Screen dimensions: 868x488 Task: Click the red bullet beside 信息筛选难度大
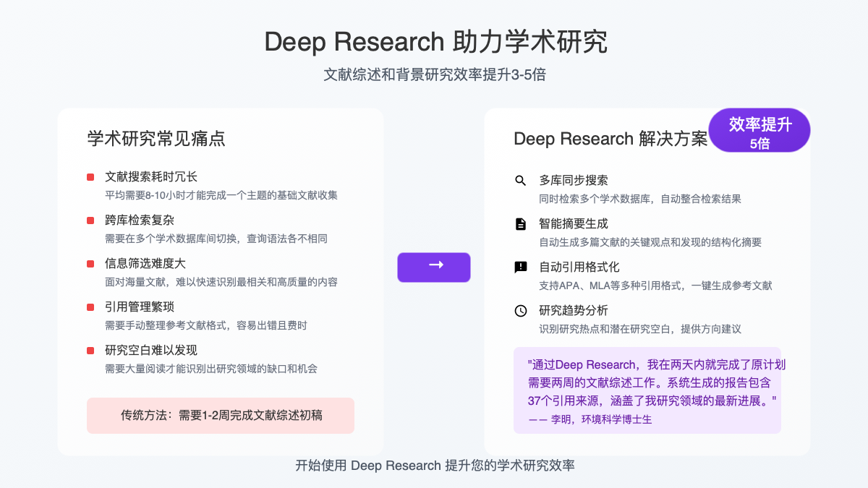tap(90, 264)
